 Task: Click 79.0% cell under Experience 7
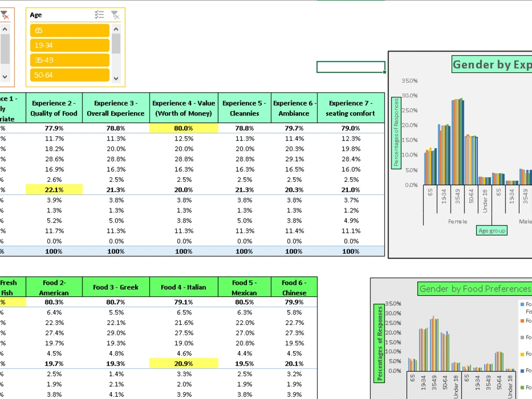coord(351,128)
